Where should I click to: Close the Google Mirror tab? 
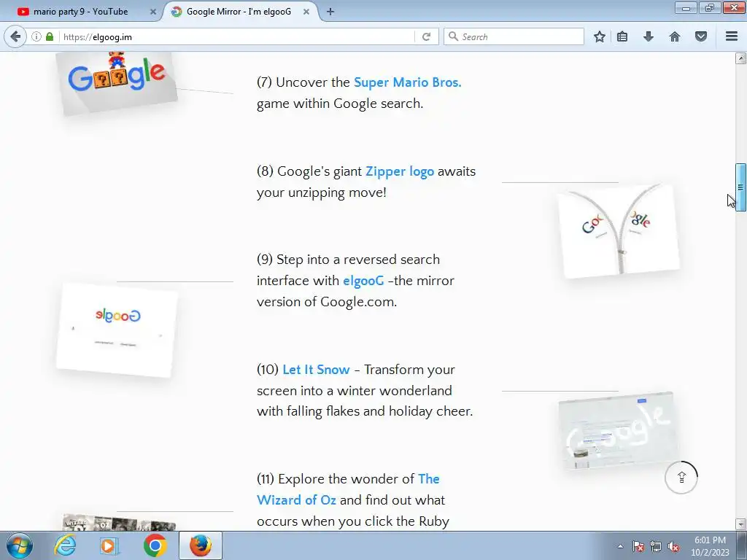pyautogui.click(x=306, y=12)
